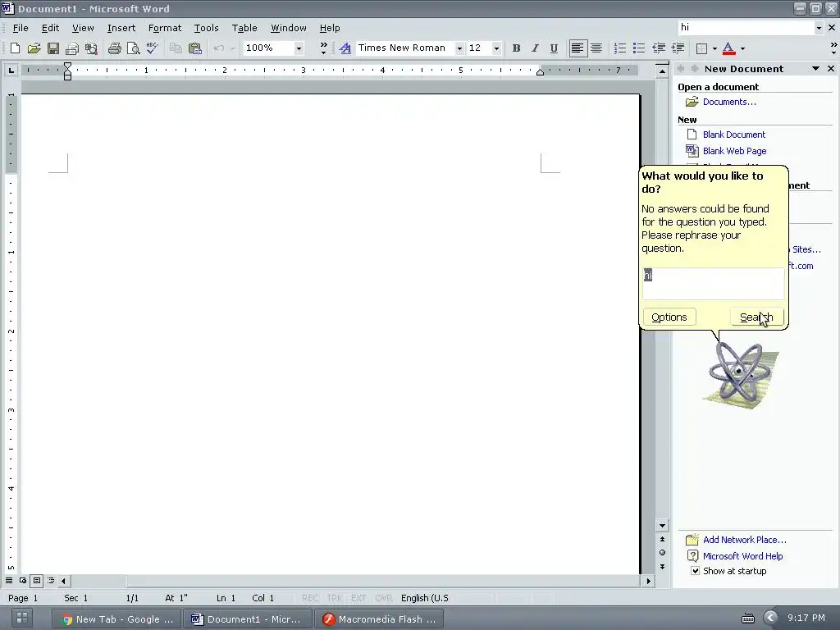
Task: Open the Table menu
Action: [x=244, y=28]
